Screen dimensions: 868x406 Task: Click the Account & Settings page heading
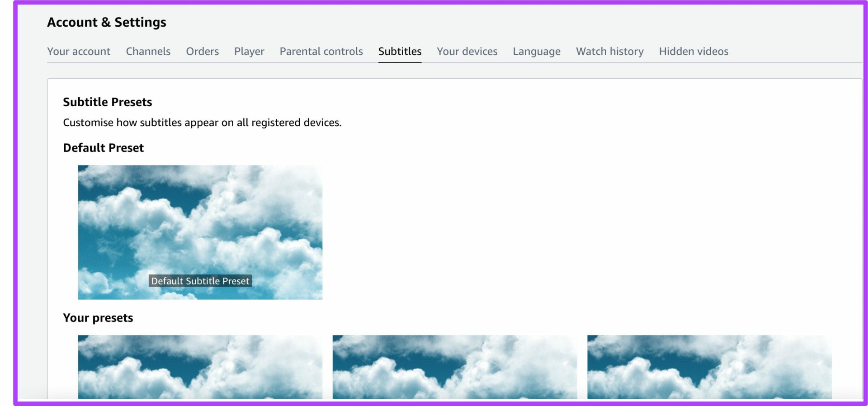click(107, 22)
